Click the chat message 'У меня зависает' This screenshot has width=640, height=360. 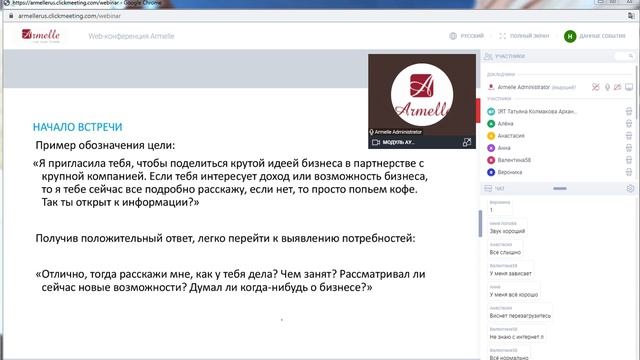(x=511, y=273)
